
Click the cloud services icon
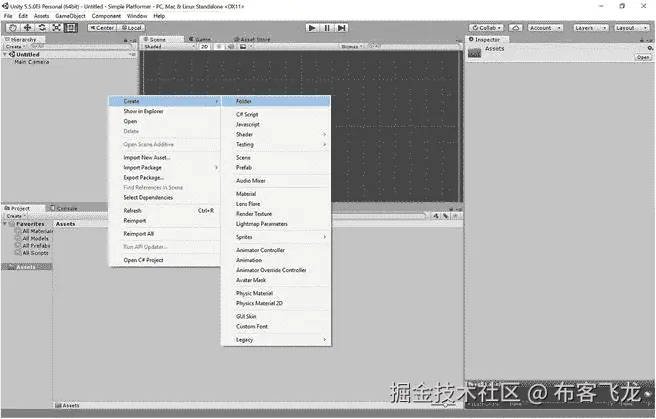coord(516,28)
